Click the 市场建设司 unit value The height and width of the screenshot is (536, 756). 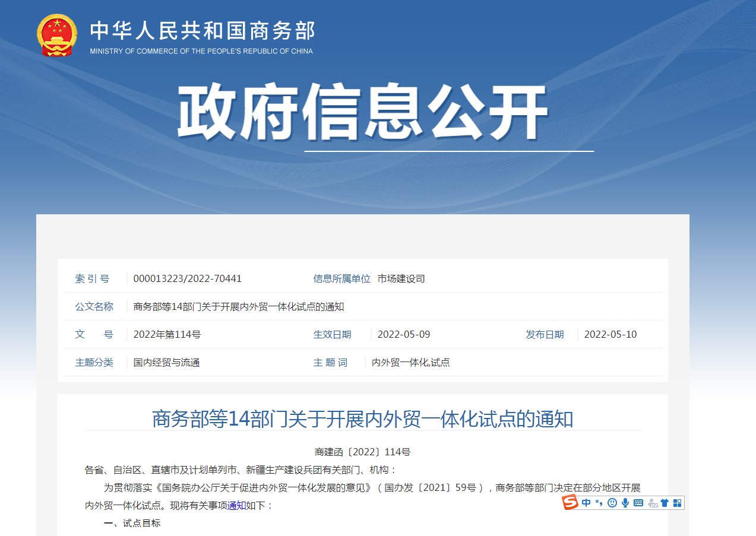[x=401, y=278]
